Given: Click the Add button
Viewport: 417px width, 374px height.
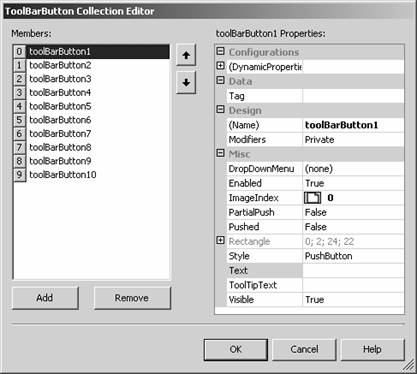Looking at the screenshot, I should pos(45,298).
